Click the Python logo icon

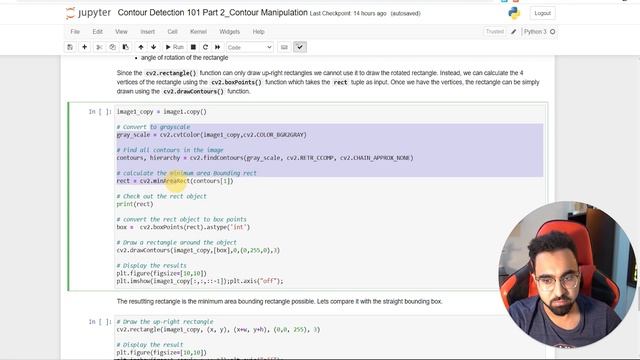(514, 13)
